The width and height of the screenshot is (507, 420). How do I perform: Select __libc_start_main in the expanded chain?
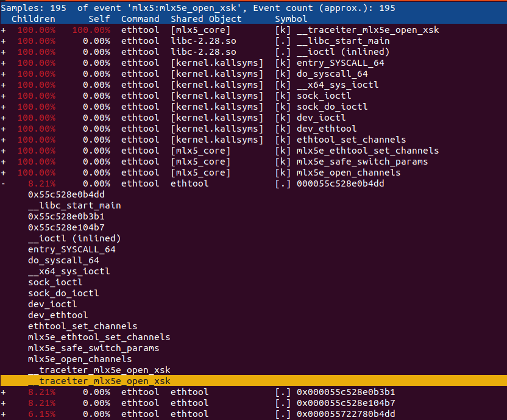(74, 205)
